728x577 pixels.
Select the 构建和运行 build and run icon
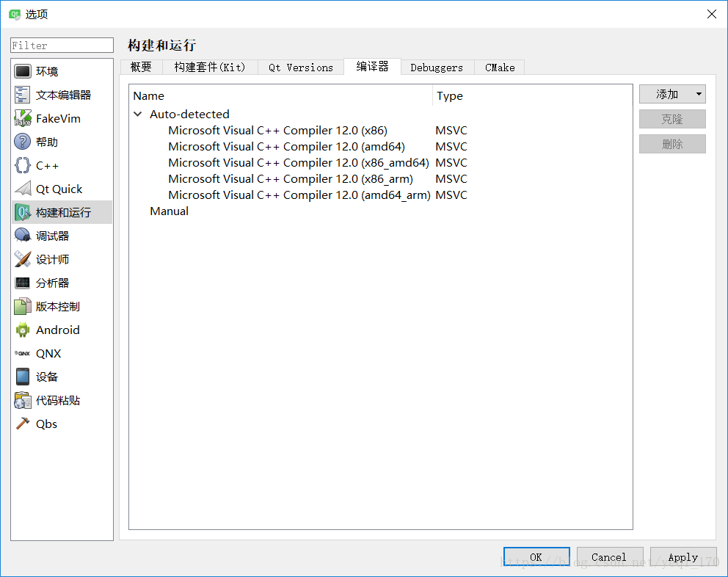tap(22, 212)
